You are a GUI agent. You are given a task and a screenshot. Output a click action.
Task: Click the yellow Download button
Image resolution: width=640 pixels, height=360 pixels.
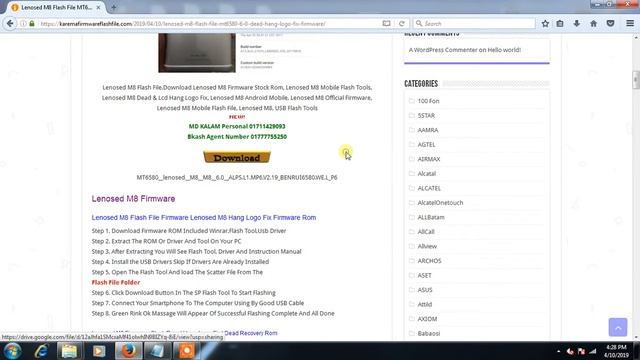pos(237,157)
